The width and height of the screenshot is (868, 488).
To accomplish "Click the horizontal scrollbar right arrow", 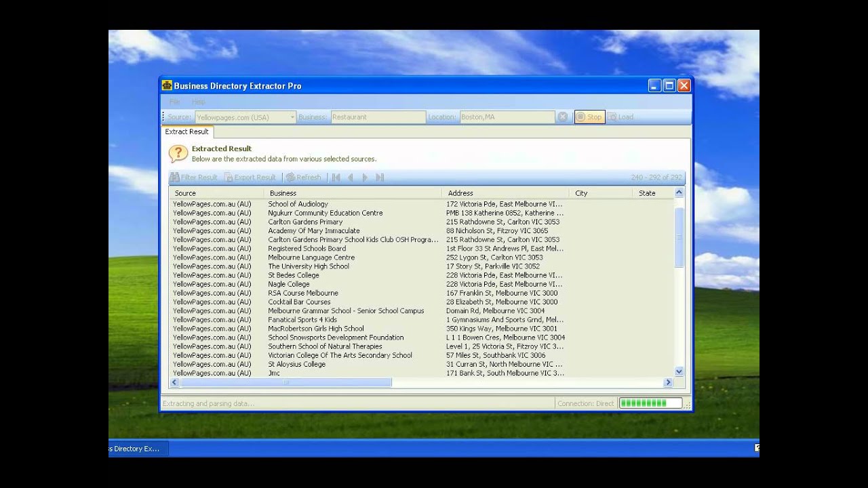I will (x=668, y=382).
